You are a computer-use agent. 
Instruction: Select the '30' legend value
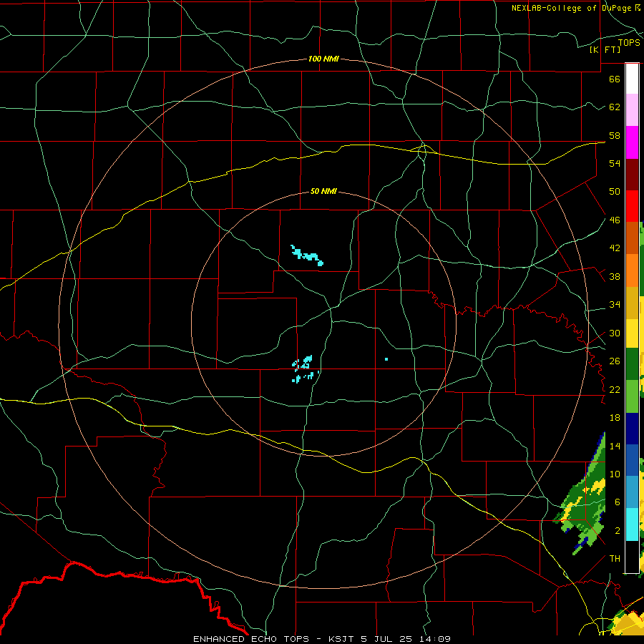click(x=615, y=333)
